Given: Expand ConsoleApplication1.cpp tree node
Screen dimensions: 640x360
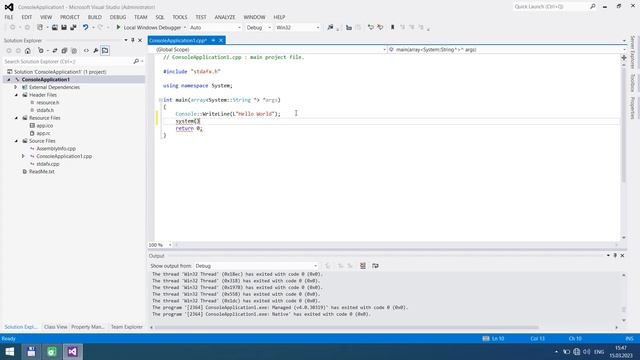Looking at the screenshot, I should [23, 156].
